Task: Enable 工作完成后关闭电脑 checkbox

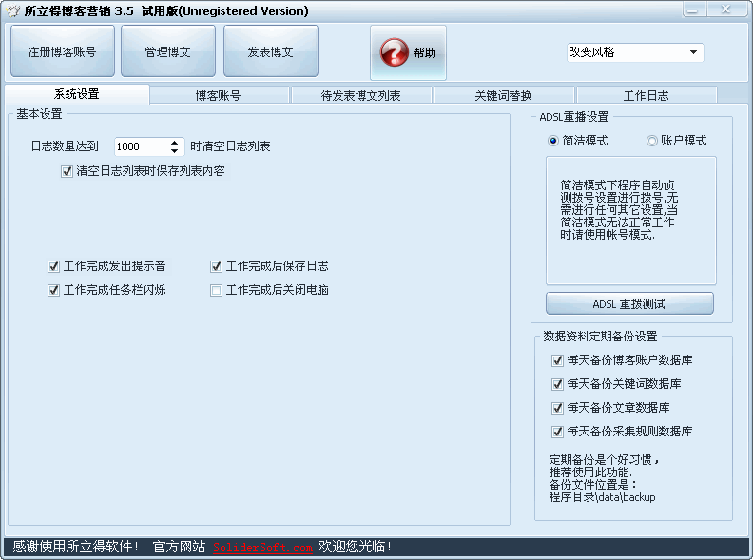Action: click(x=216, y=290)
